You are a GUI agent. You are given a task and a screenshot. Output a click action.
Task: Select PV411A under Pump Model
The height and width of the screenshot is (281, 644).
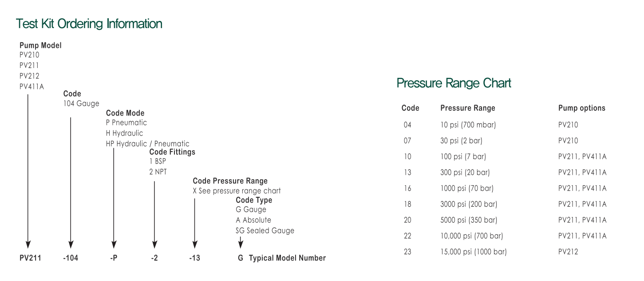pyautogui.click(x=32, y=86)
